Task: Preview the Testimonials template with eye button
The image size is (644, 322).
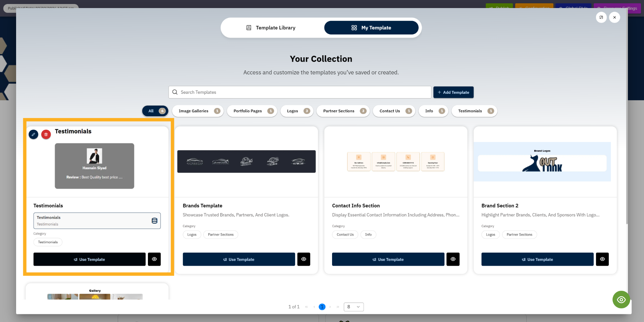Action: point(154,259)
